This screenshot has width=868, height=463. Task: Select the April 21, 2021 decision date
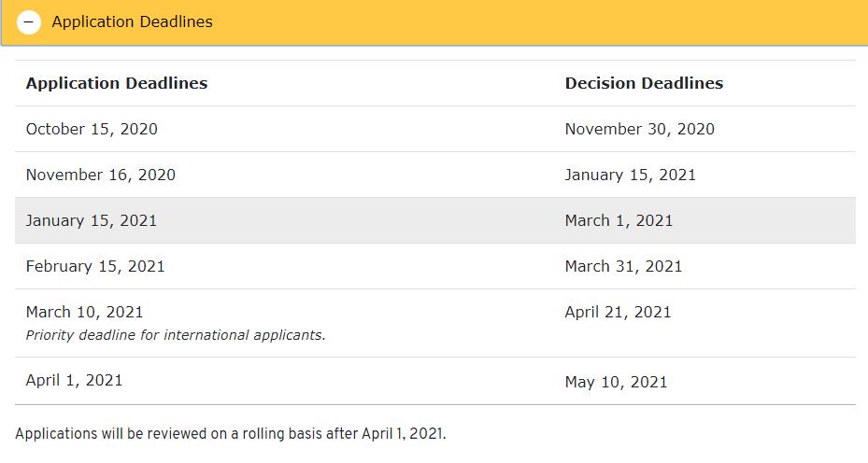618,312
